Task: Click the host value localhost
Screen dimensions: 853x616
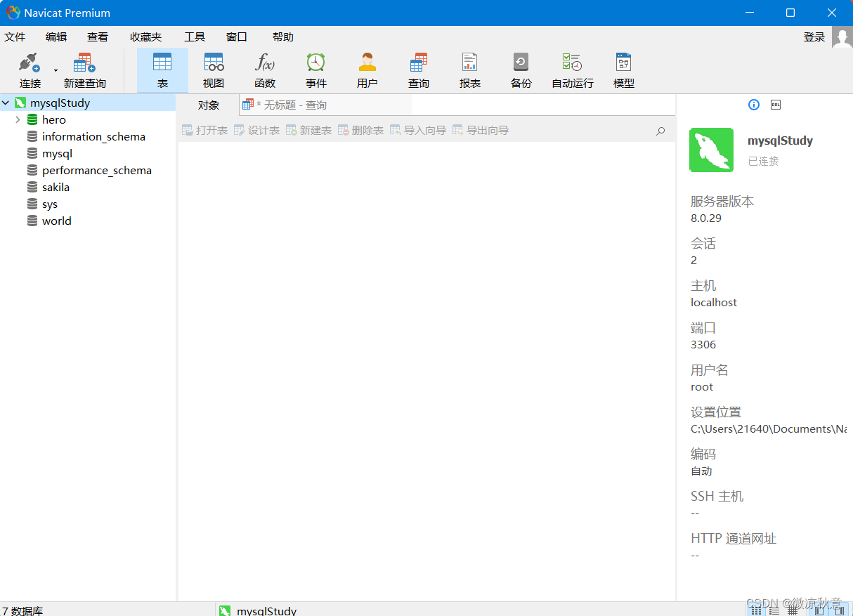Action: 714,303
